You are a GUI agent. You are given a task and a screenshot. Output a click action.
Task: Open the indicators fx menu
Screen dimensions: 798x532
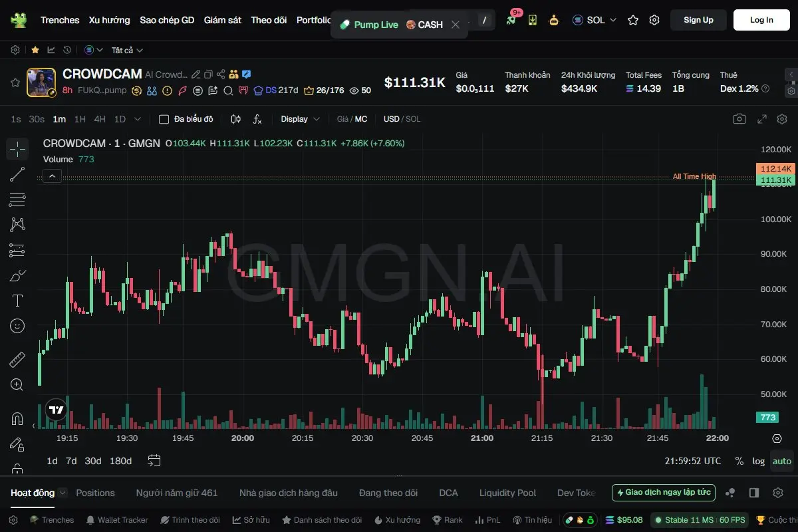coord(257,119)
